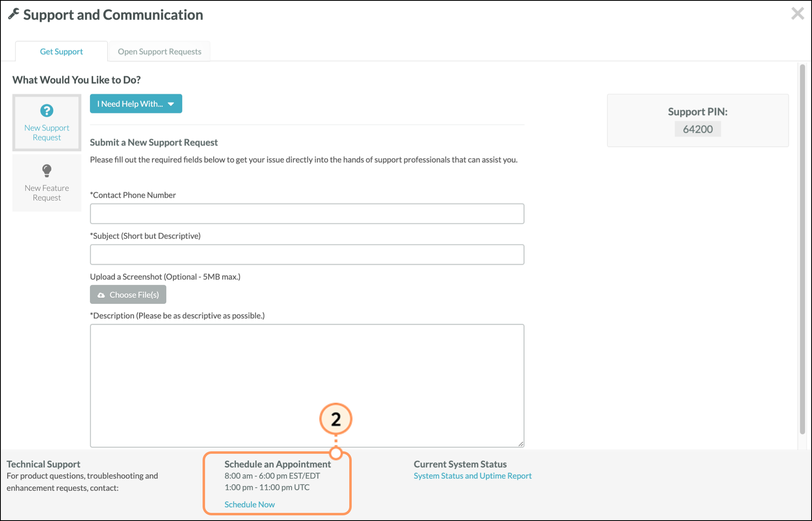Click the New Feature Request label
Screen dimensions: 812x521
[47, 193]
